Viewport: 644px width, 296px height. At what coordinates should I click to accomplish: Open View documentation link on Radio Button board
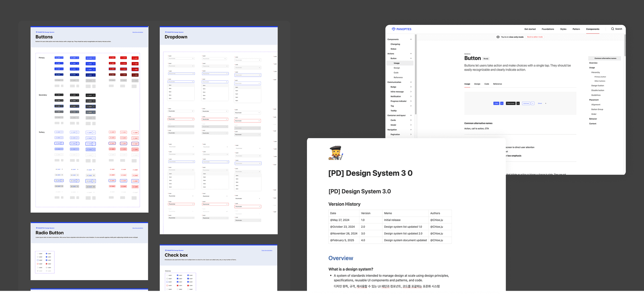138,228
